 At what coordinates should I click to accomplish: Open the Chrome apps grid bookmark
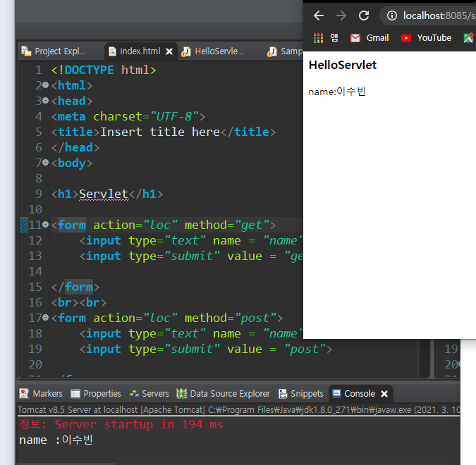[x=318, y=38]
